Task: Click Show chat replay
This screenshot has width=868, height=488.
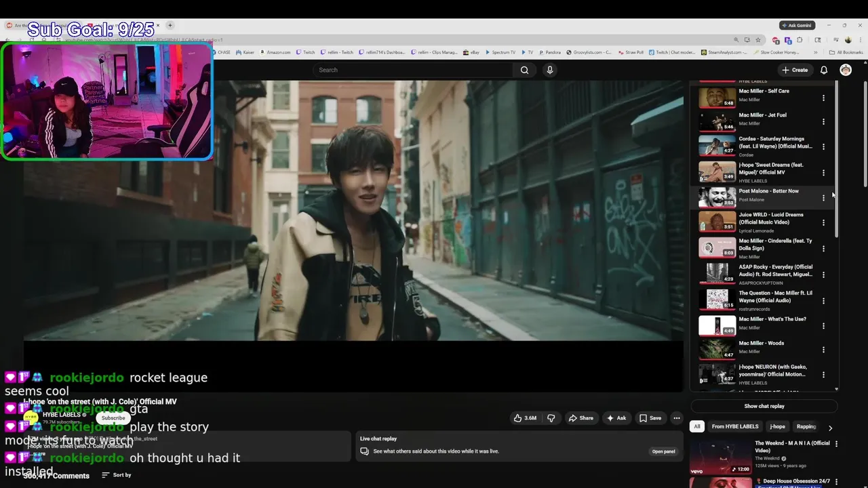Action: (764, 406)
